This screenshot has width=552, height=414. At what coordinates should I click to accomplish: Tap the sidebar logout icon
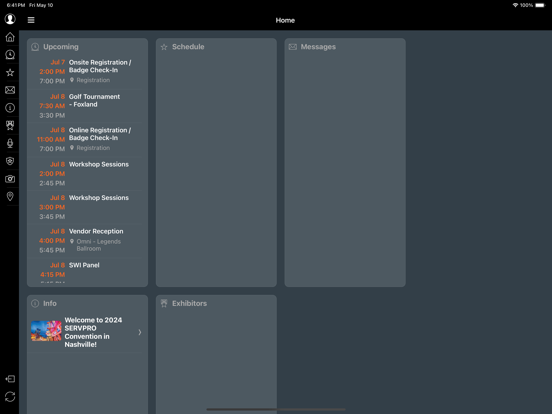10,379
